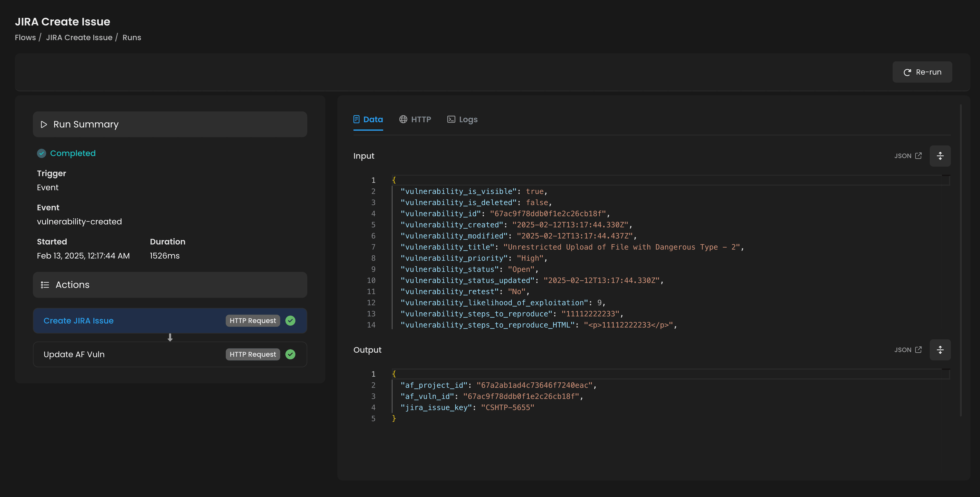The height and width of the screenshot is (497, 980).
Task: Click the Re-run button
Action: [x=922, y=72]
